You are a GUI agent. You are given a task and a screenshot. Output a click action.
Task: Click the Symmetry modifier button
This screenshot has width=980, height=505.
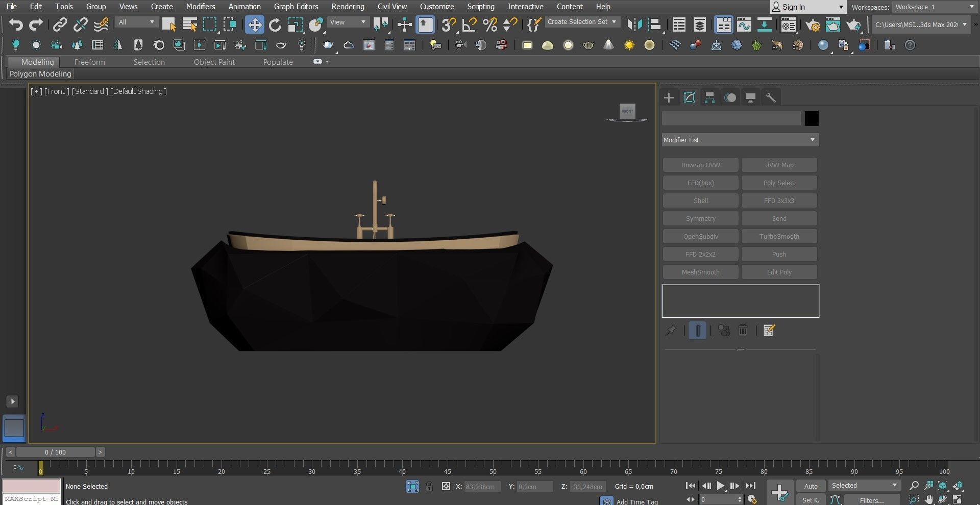(x=700, y=218)
